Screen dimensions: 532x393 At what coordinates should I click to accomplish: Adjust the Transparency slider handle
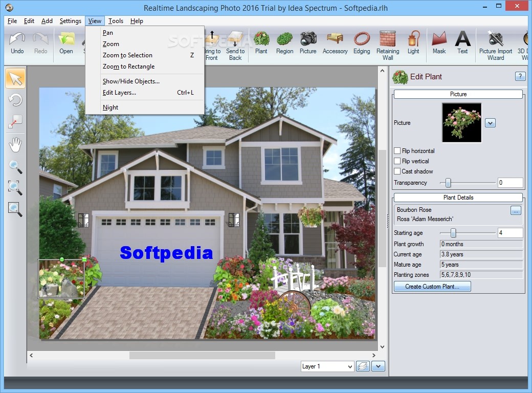[448, 183]
